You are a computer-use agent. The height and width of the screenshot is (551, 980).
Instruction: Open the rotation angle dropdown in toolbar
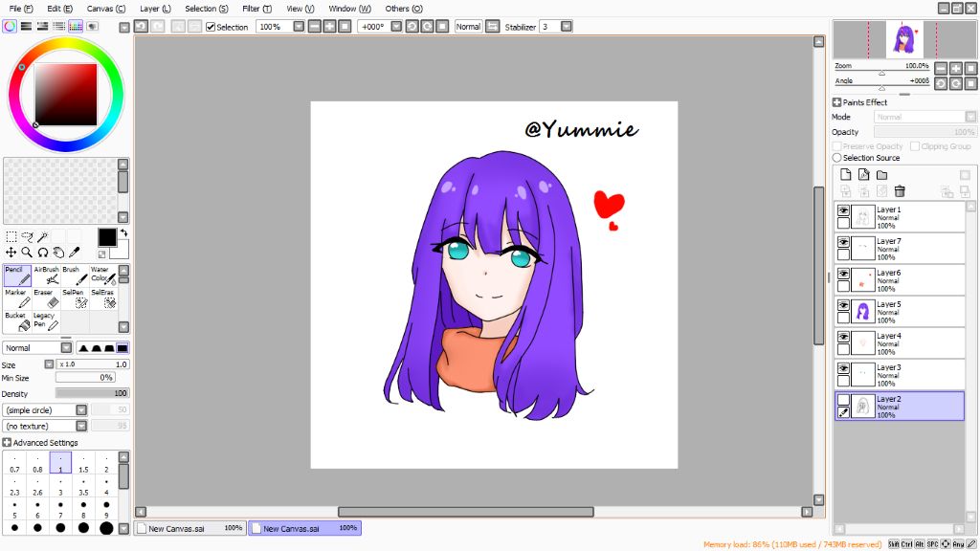coord(396,26)
